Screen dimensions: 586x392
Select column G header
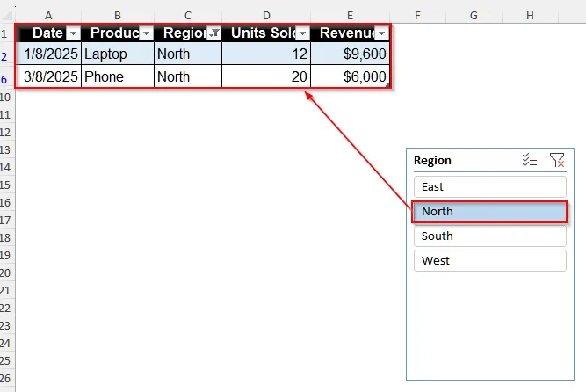474,15
